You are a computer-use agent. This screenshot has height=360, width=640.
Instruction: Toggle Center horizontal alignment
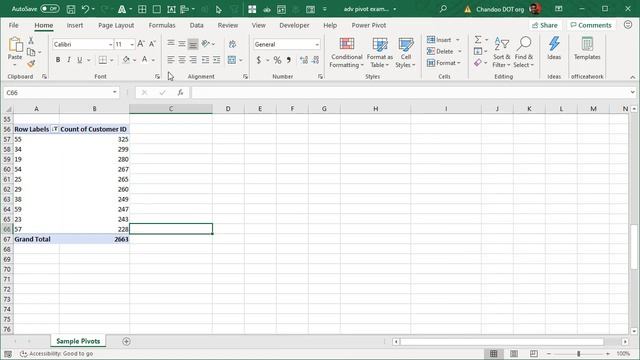click(182, 60)
